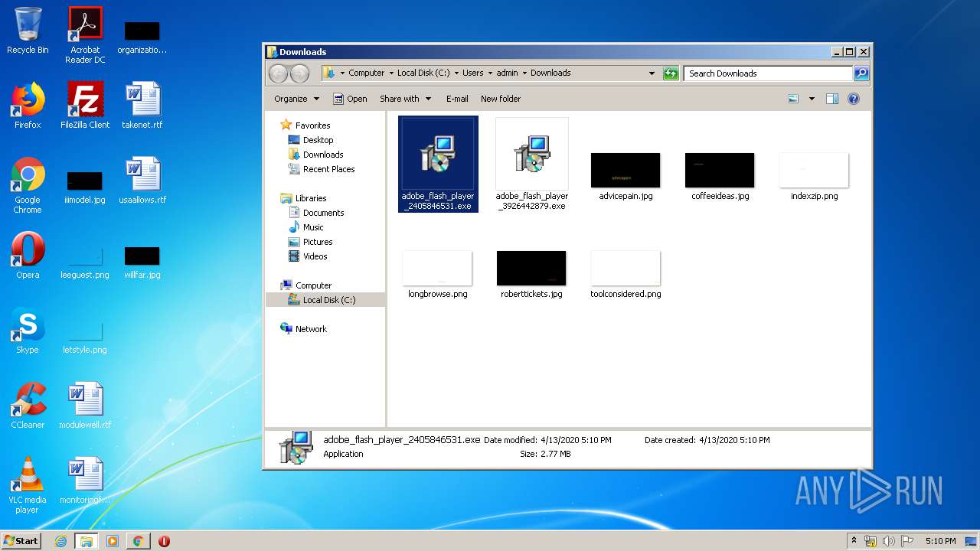This screenshot has width=980, height=551.
Task: Select toolconsidered.png thumbnail
Action: coord(626,274)
